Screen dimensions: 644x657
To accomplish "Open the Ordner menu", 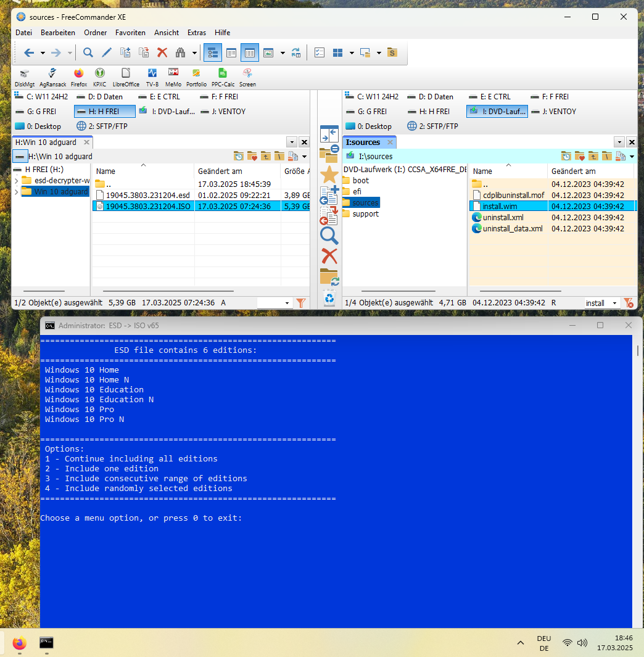I will click(x=95, y=32).
